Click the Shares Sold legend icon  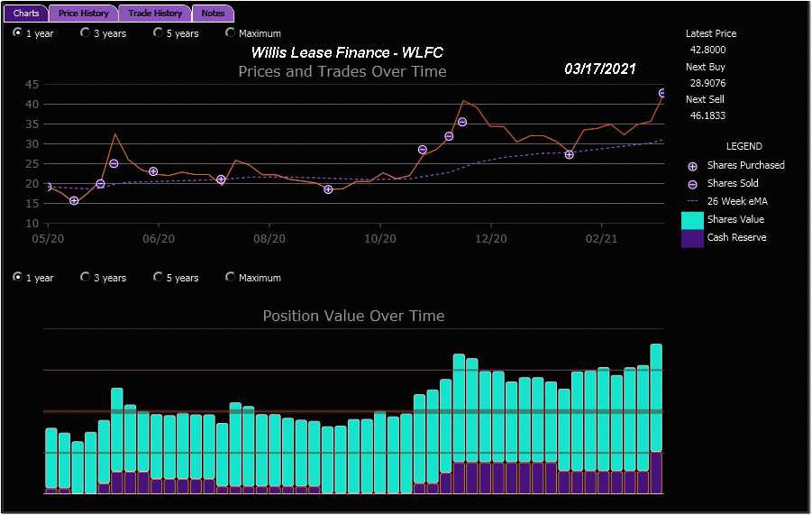click(x=693, y=184)
